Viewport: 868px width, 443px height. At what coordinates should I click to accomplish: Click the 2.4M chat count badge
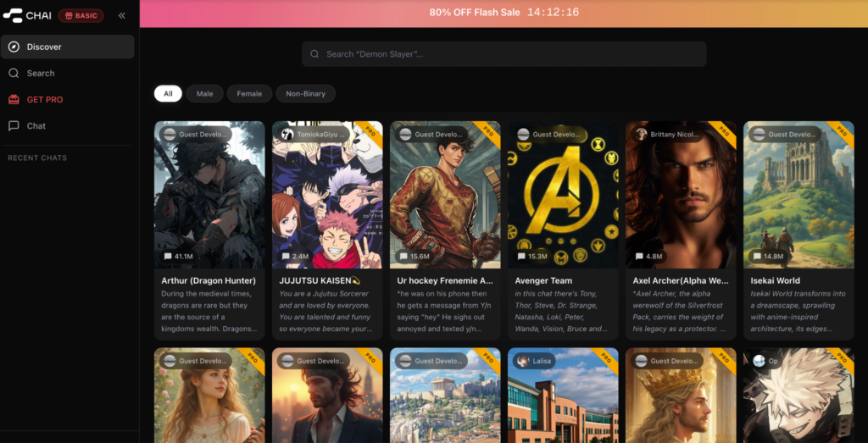click(295, 257)
